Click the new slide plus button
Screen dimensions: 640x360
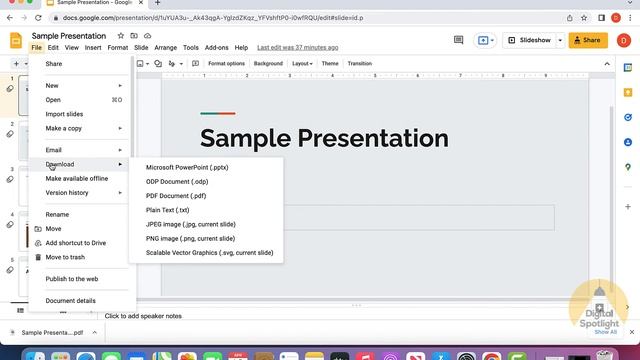(x=16, y=64)
